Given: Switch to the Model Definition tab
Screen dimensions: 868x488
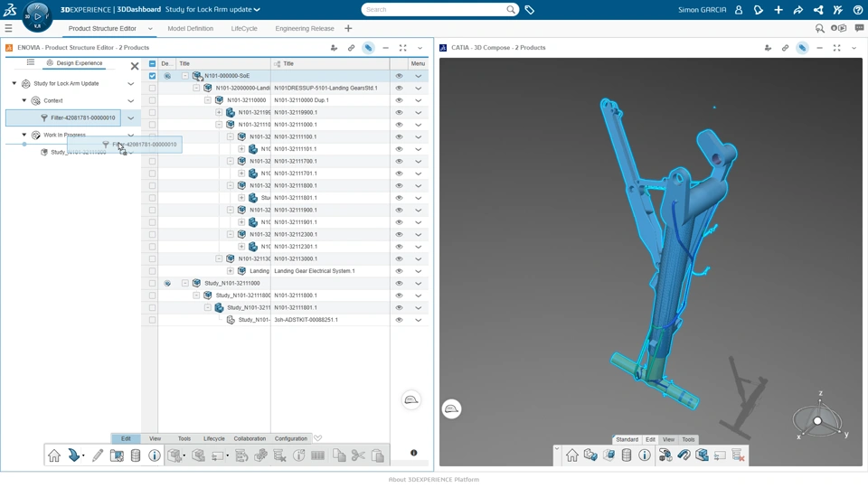Looking at the screenshot, I should 191,28.
